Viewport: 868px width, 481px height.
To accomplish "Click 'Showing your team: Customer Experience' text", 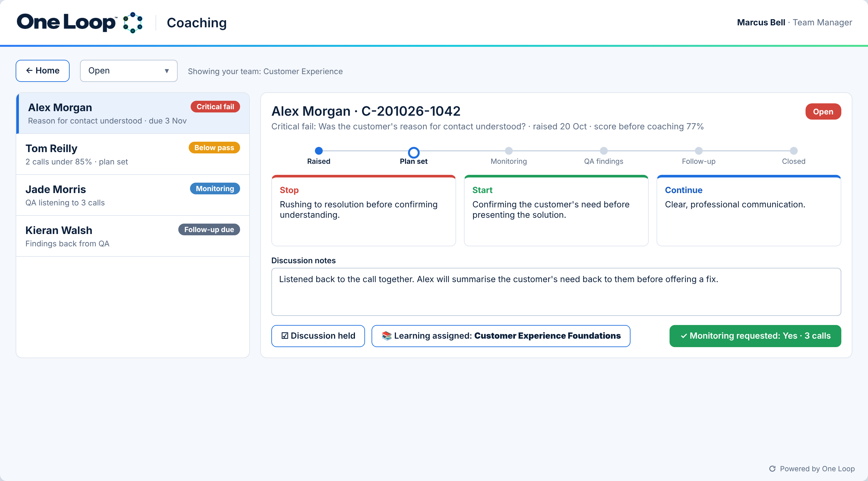I will click(x=265, y=71).
